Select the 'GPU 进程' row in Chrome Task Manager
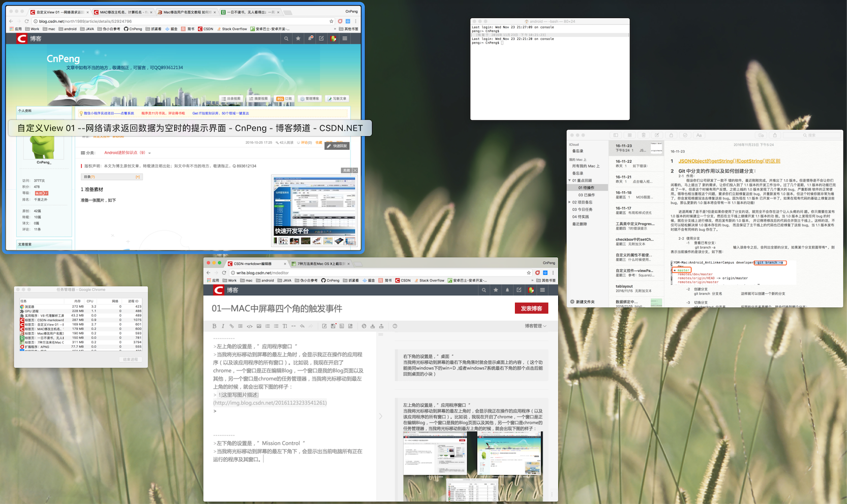Image resolution: width=847 pixels, height=504 pixels. click(81, 311)
